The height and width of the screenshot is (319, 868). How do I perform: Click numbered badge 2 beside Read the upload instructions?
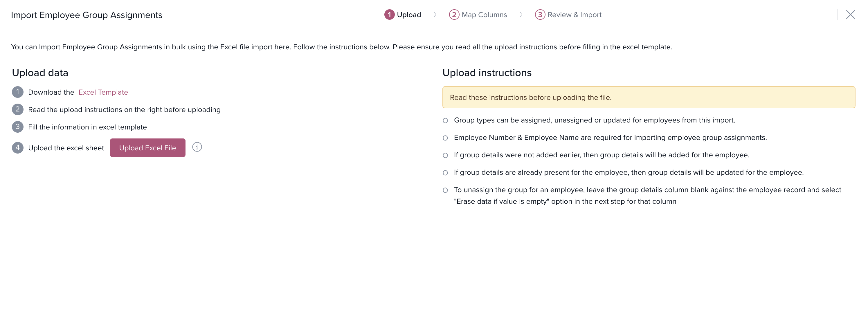click(17, 109)
